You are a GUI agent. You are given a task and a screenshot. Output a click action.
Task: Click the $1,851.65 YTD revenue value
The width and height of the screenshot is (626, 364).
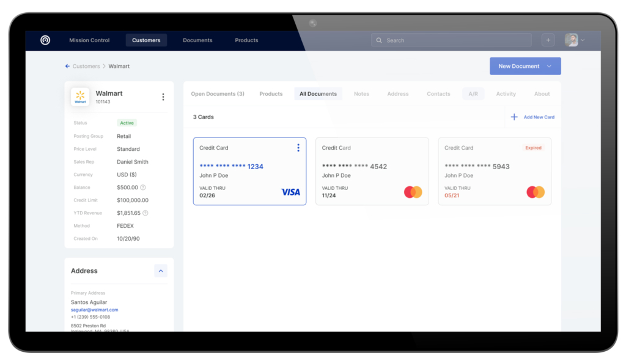[128, 213]
